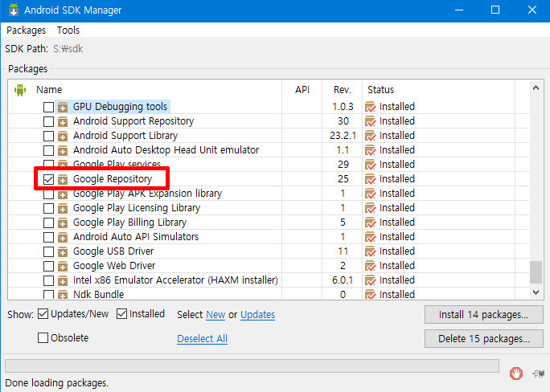Viewport: 550px width, 392px height.
Task: Click the revision value 1.0.3
Action: (x=343, y=107)
